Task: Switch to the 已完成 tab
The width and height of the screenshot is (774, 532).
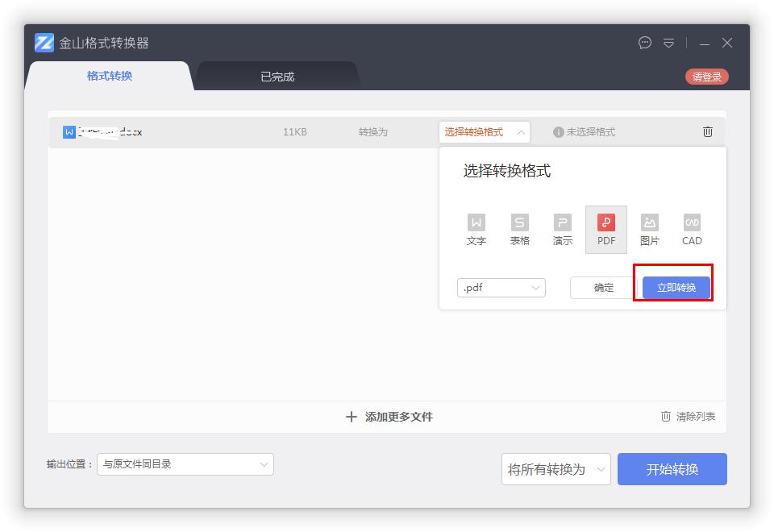Action: pos(276,76)
